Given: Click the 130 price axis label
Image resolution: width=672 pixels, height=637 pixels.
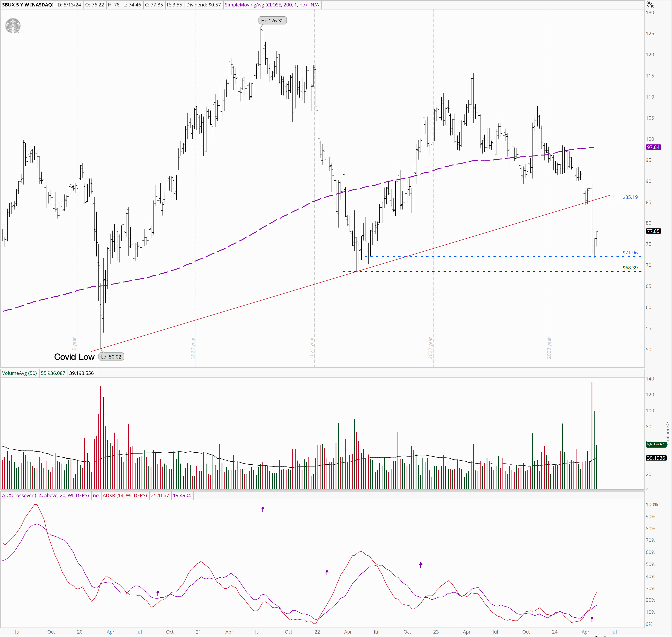Looking at the screenshot, I should tap(650, 12).
